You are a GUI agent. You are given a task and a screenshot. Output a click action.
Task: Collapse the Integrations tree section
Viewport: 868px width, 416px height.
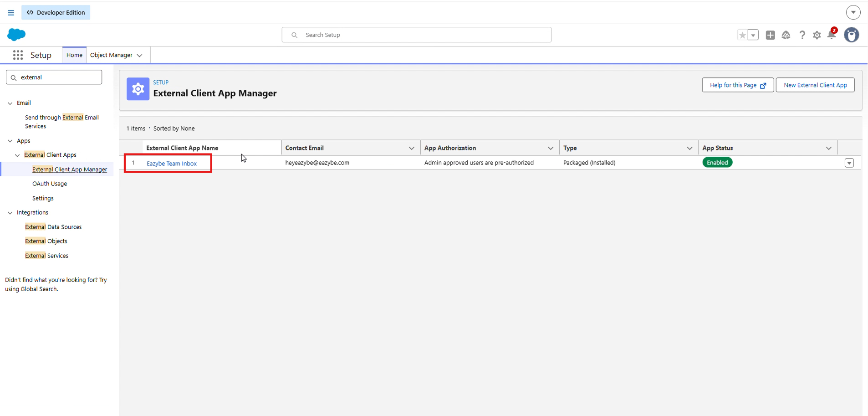click(x=10, y=213)
